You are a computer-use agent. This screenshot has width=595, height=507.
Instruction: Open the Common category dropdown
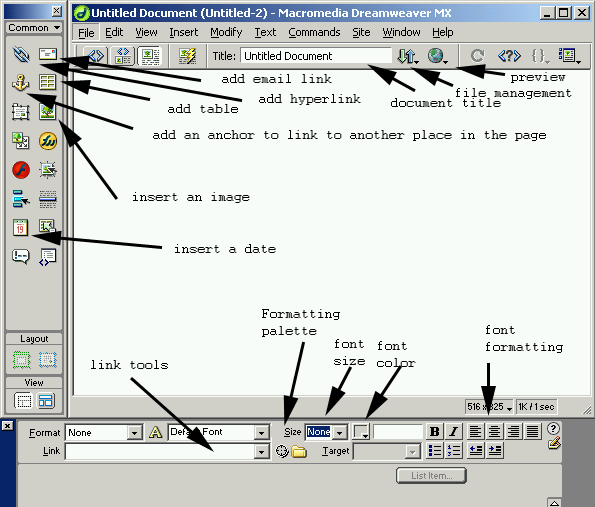pyautogui.click(x=34, y=28)
